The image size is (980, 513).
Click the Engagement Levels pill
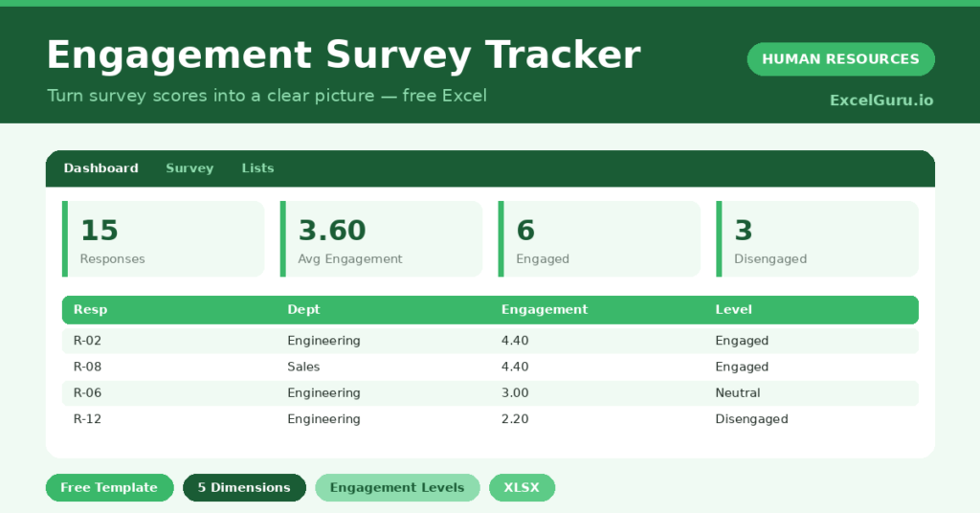[x=397, y=487]
